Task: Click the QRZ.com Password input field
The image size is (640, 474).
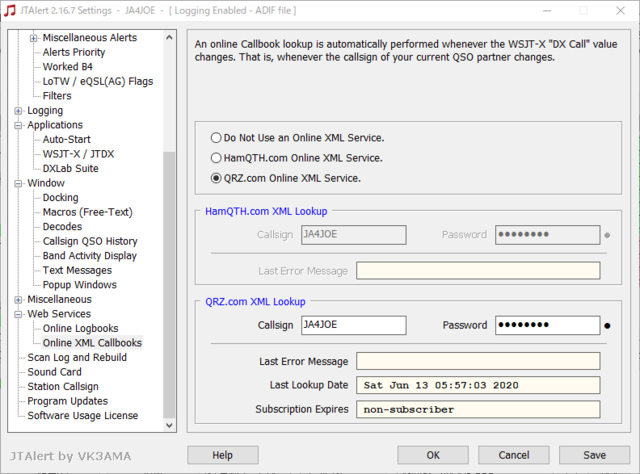Action: click(548, 325)
